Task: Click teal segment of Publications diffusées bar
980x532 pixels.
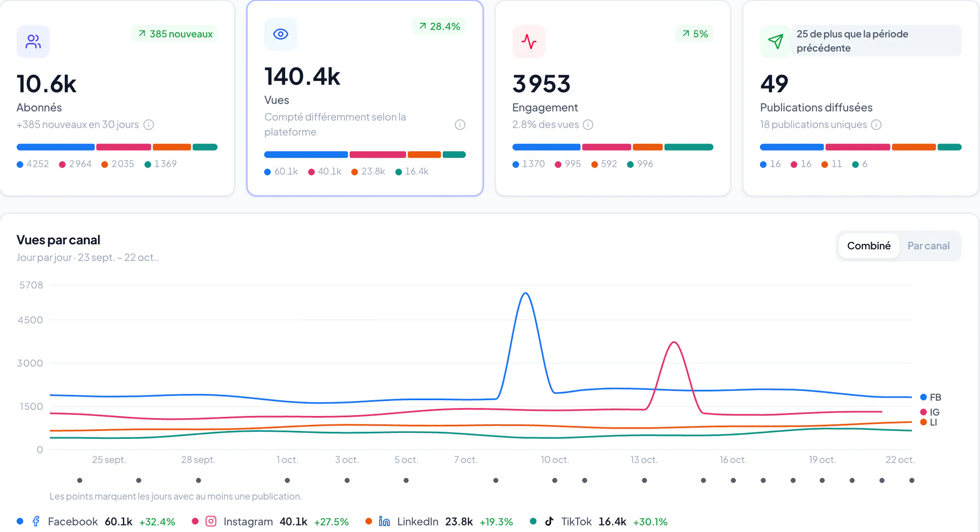Action: (949, 147)
